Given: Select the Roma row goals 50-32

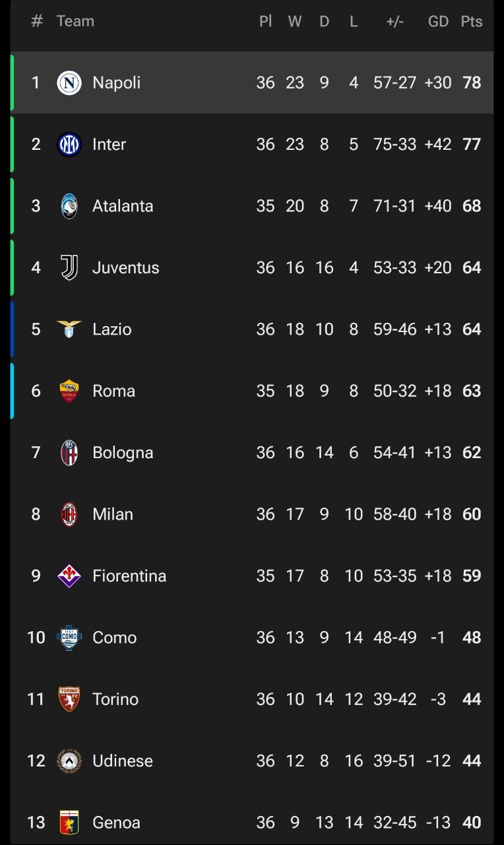Looking at the screenshot, I should pos(394,391).
